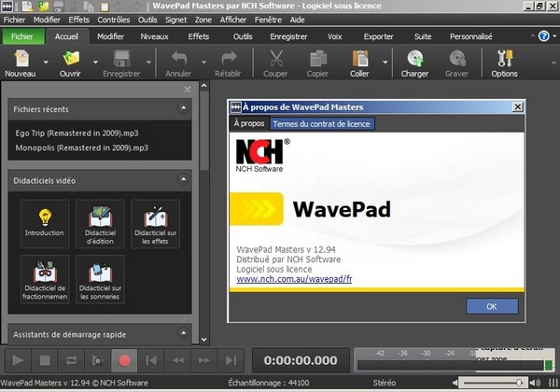Switch to the Suite ribbon tab

423,36
